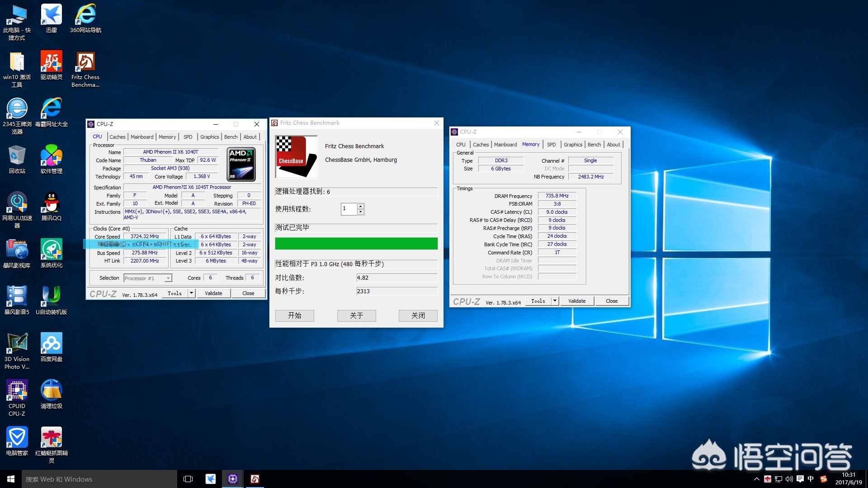Click the 关于 about button
The image size is (868, 488).
coord(357,315)
